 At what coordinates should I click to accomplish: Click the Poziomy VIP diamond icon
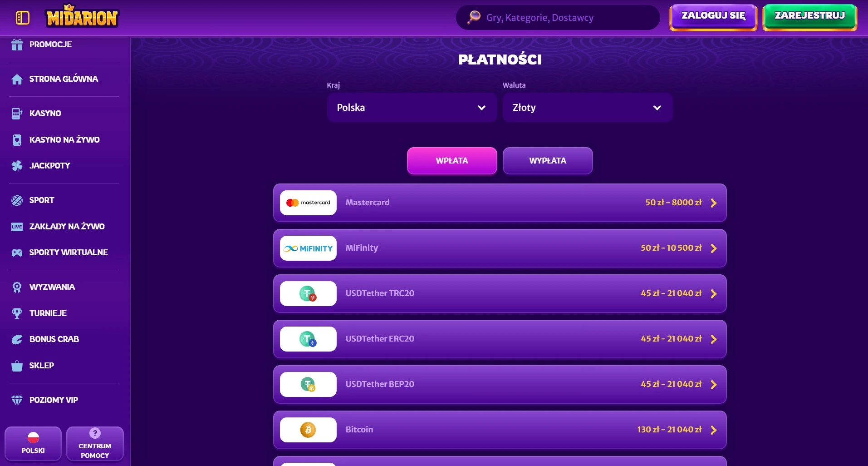point(17,400)
